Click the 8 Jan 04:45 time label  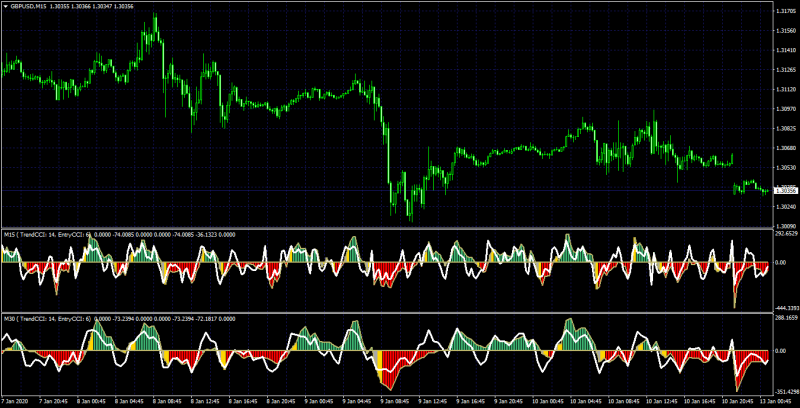click(x=130, y=402)
